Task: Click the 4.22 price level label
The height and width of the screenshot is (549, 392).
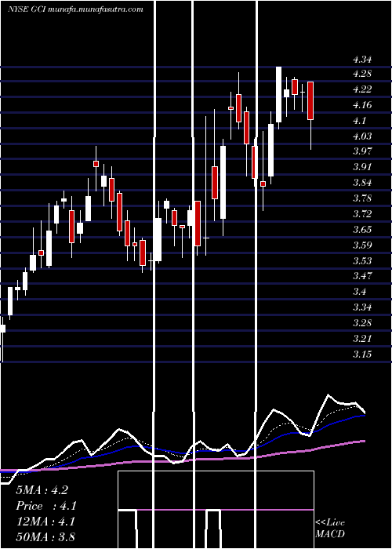Action: [x=362, y=89]
